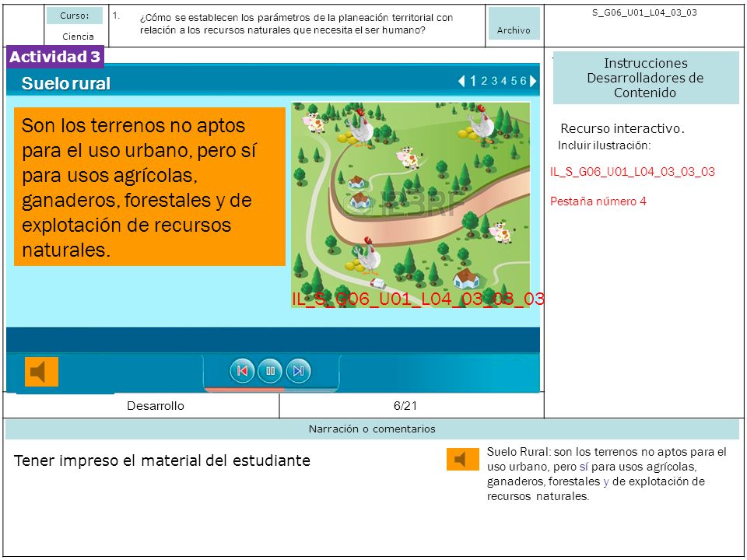This screenshot has width=747, height=560.
Task: Click the 6/21 slide counter
Action: 405,406
